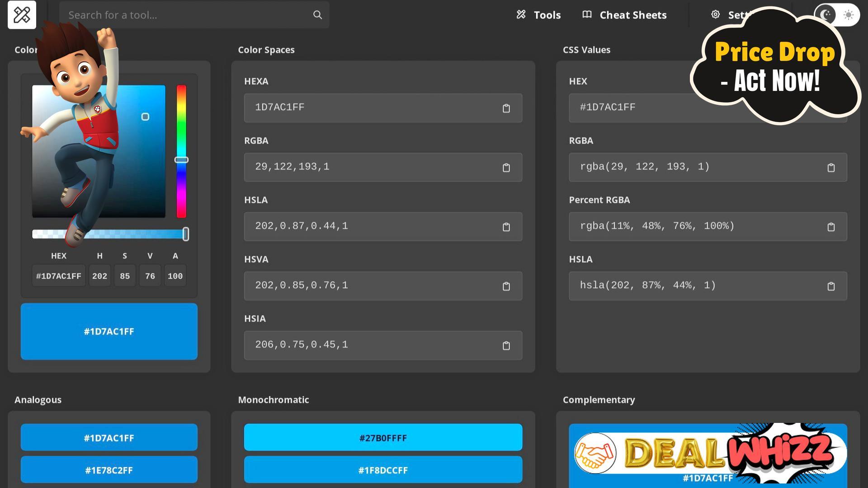Screen dimensions: 868x488
Task: Click the large #1D7AC1FF preview swatch
Action: pos(109,331)
